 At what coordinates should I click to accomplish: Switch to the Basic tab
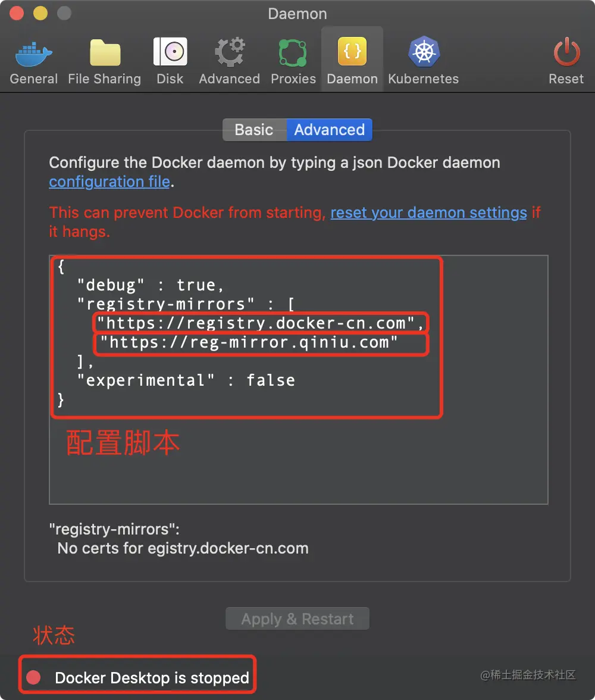coord(254,130)
